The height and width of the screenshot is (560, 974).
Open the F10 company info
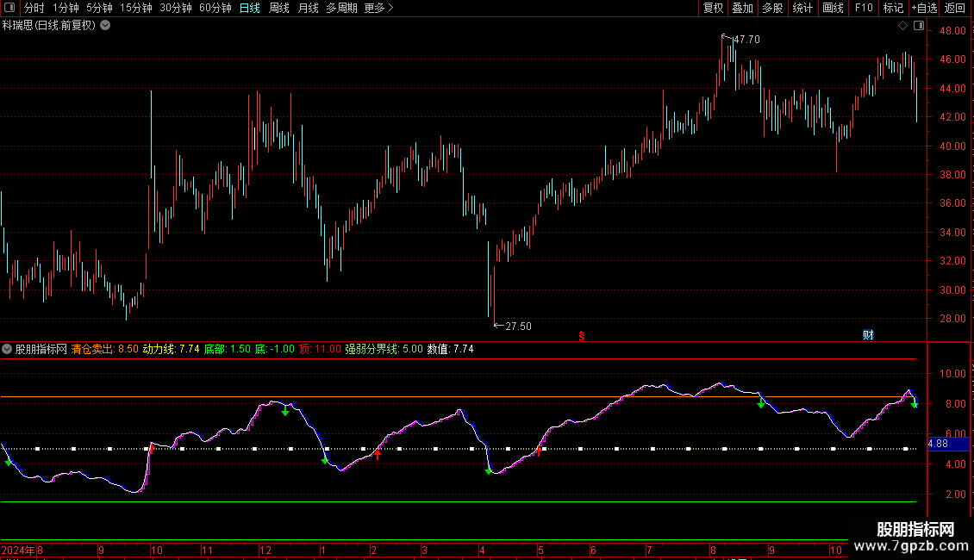(864, 8)
